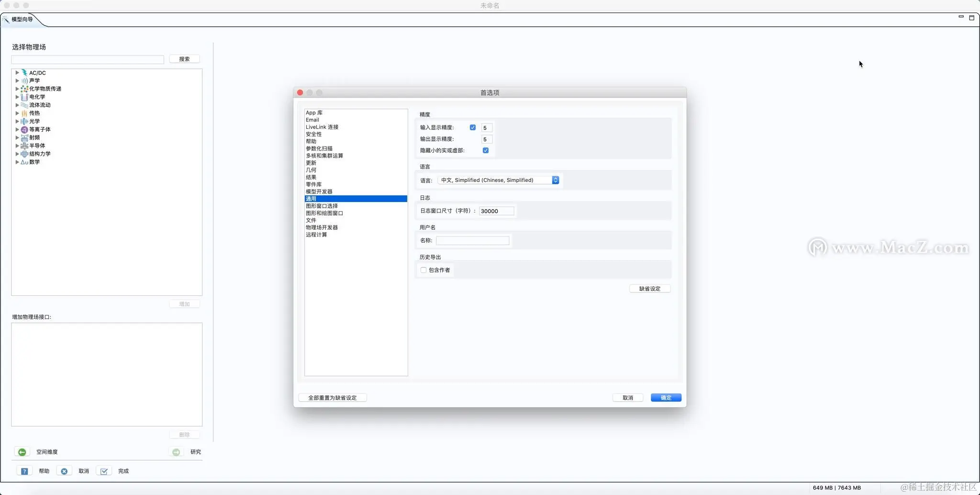Click the blue help question-mark icon
Viewport: 980px width, 495px height.
click(x=24, y=471)
